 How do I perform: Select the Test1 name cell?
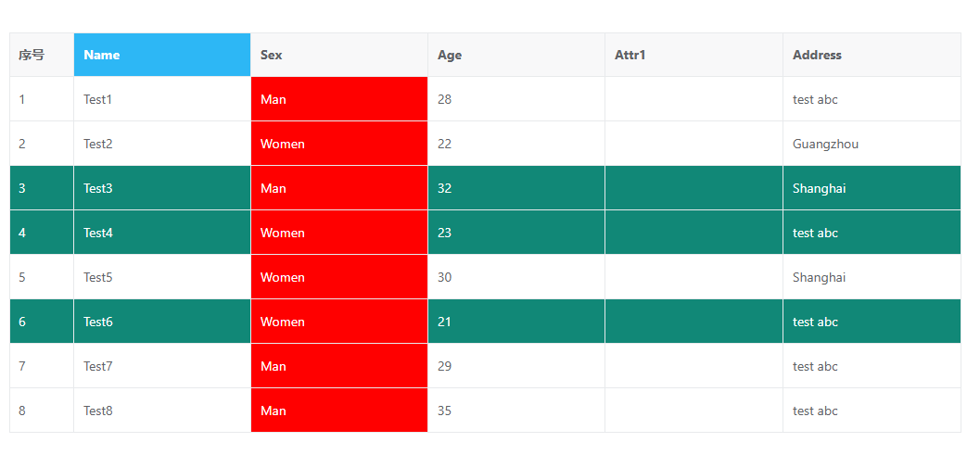point(161,99)
